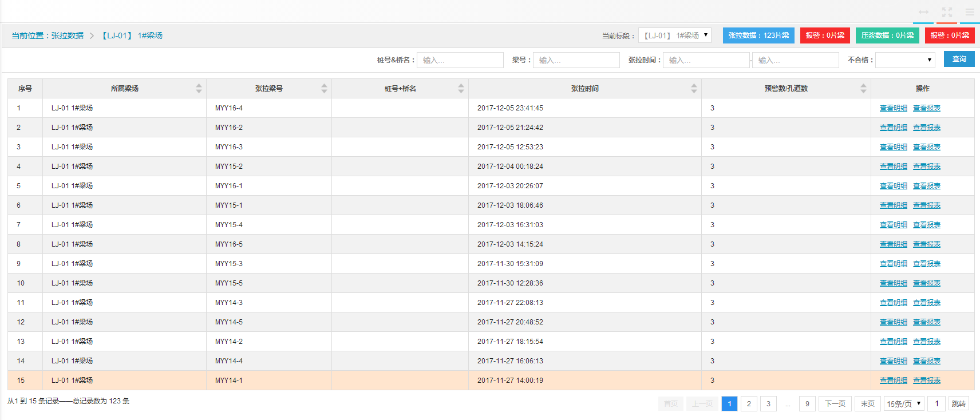Viewport: 980px width, 420px height.
Task: Click sort arrows on 预管数/孔道数 column
Action: pyautogui.click(x=863, y=88)
